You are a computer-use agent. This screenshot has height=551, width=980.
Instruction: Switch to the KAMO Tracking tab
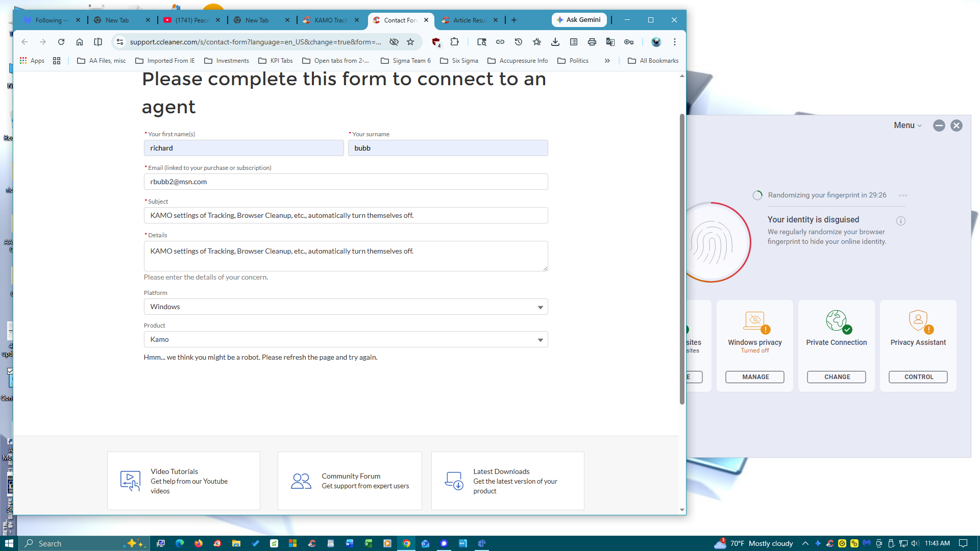(330, 20)
